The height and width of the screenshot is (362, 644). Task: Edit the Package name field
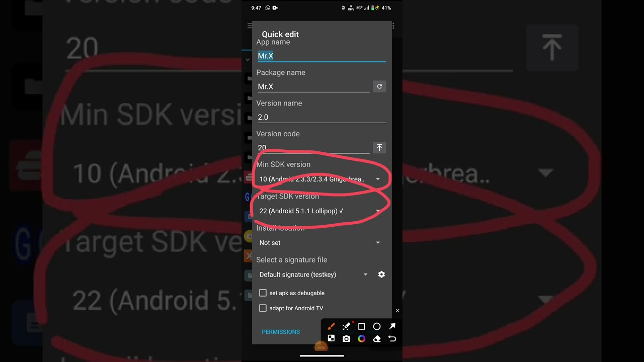[x=313, y=86]
